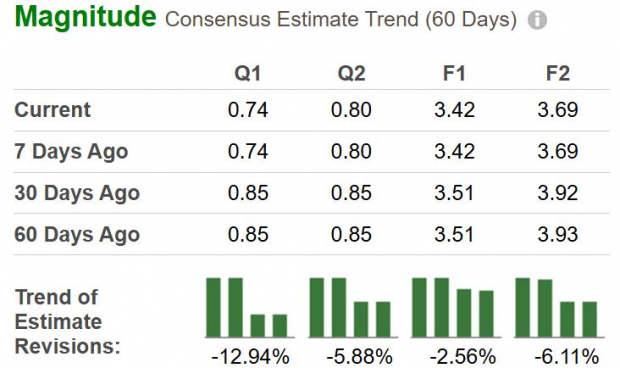Viewport: 620px width, 368px height.
Task: Select the F1 column header
Action: click(x=454, y=74)
